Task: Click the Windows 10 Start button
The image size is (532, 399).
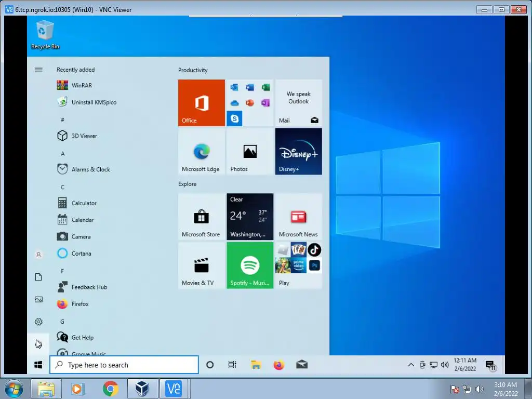Action: coord(38,365)
